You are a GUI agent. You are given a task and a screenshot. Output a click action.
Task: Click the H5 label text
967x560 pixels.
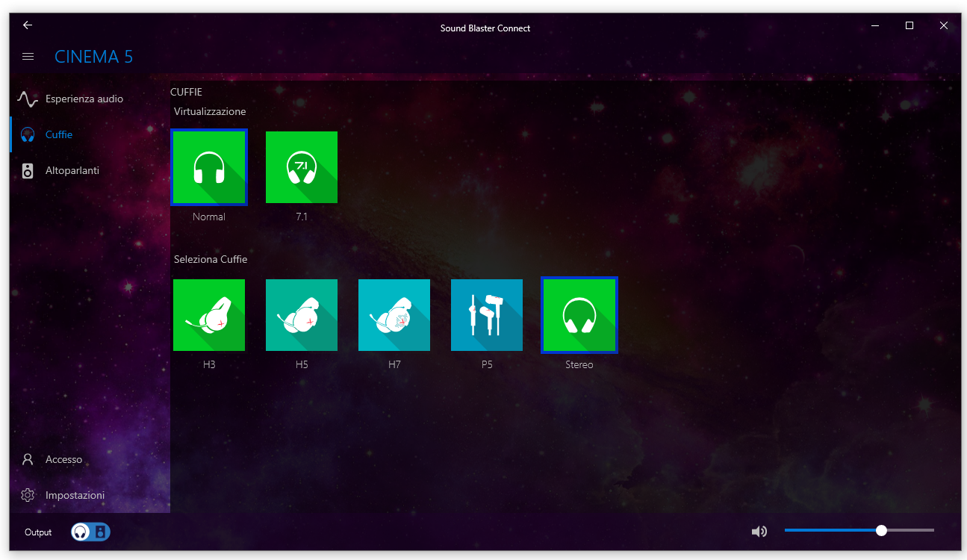tap(302, 364)
